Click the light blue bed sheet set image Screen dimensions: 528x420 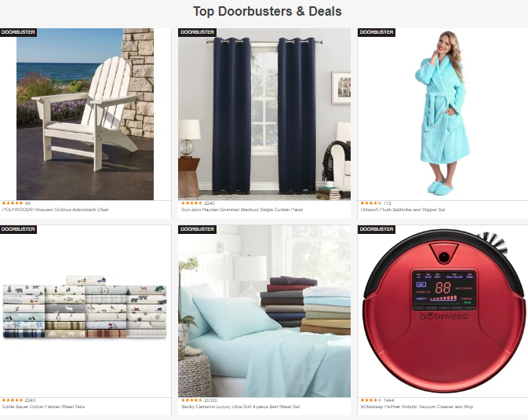(x=264, y=311)
